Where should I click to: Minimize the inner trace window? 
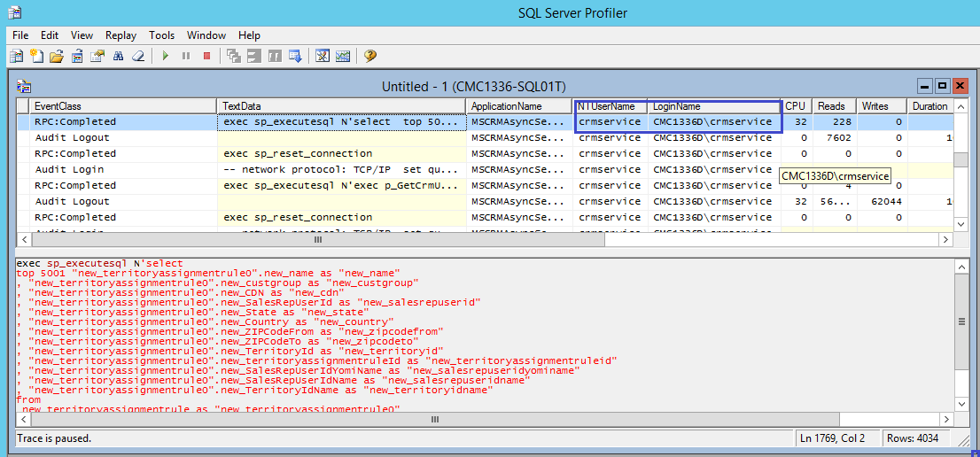[926, 86]
